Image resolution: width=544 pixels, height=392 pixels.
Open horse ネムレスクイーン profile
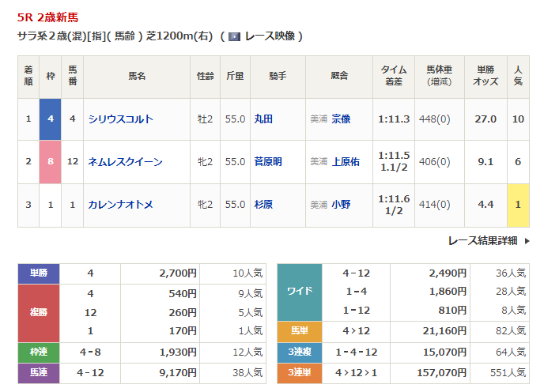(x=126, y=162)
